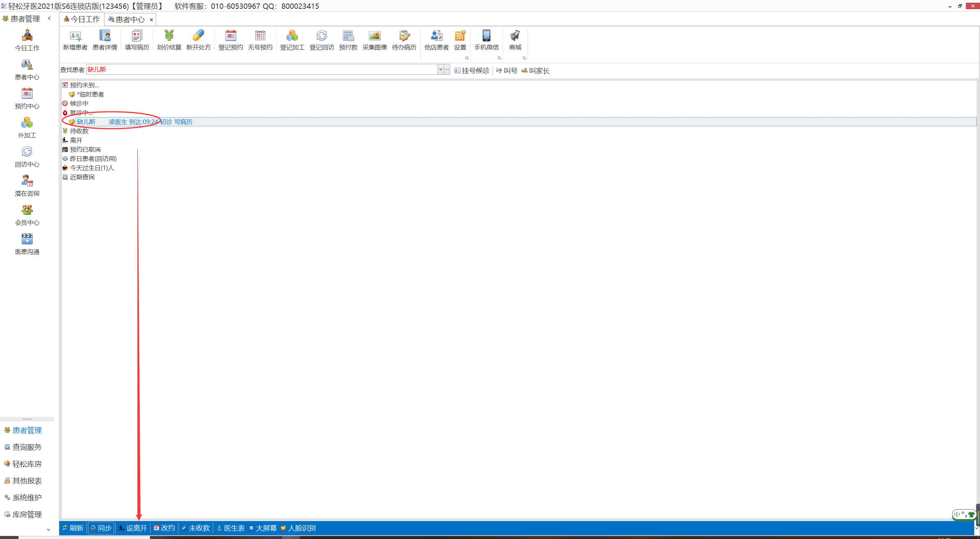Screen dimensions: 980x539
Task: Click 登记预约 appointment icon
Action: (x=230, y=40)
